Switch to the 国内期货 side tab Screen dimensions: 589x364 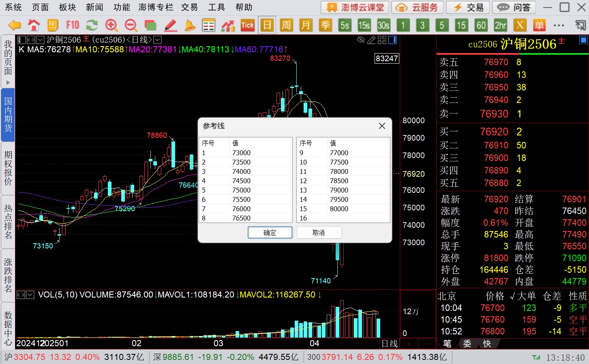tap(8, 115)
